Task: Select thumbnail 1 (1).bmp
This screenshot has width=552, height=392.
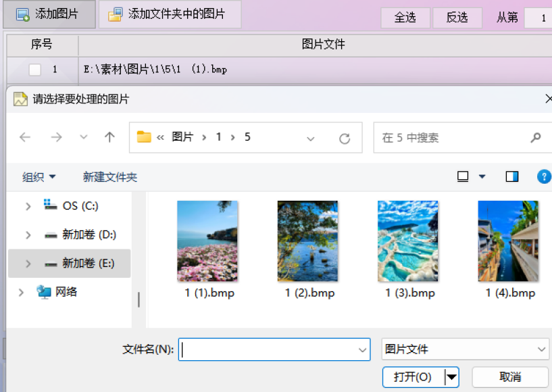Action: [x=209, y=250]
